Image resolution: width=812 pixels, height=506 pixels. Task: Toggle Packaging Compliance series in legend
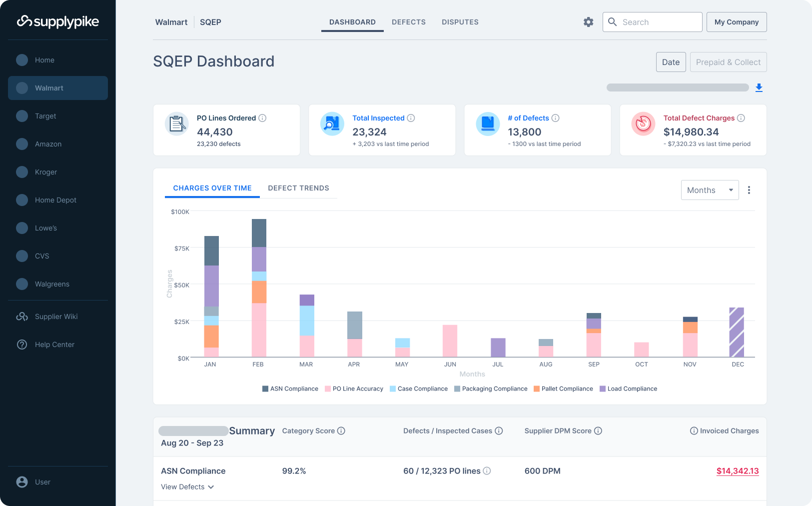(x=491, y=389)
